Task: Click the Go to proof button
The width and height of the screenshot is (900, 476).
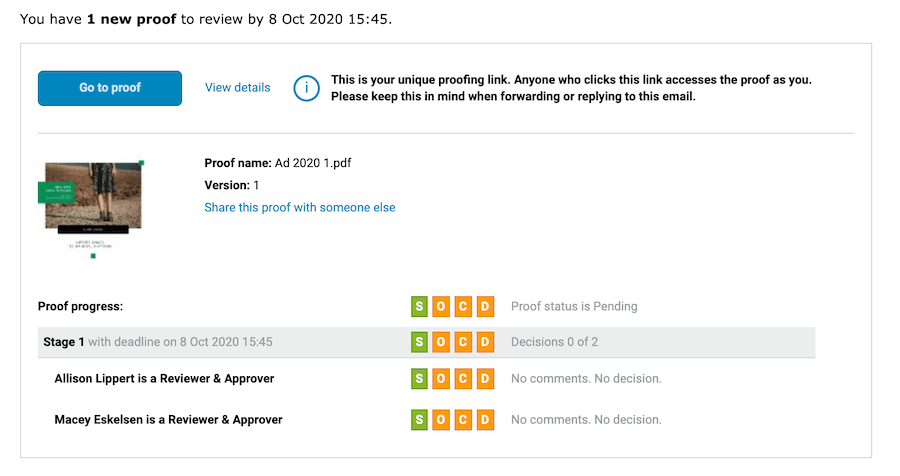Action: click(x=110, y=88)
